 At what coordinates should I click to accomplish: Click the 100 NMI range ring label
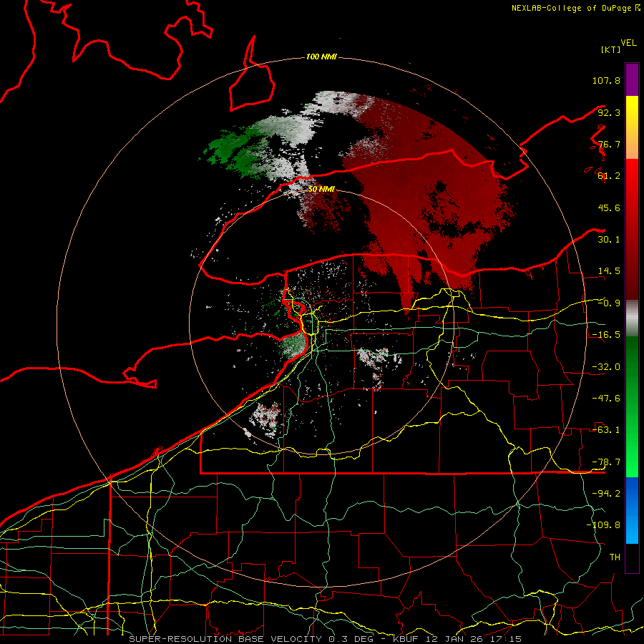[321, 57]
